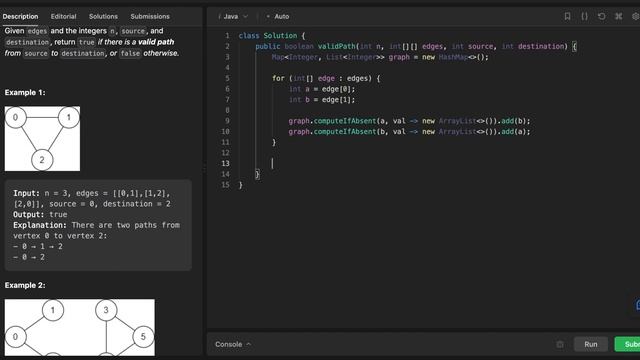640x360 pixels.
Task: Click "int b = edge[1];" on line 7
Action: click(x=322, y=100)
